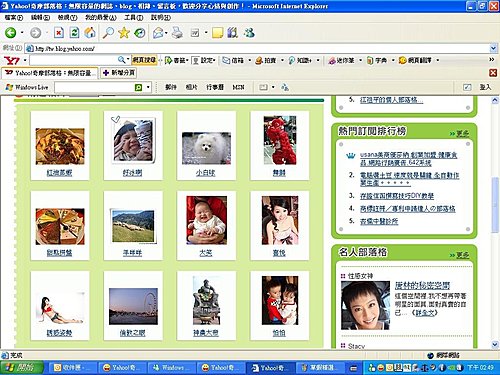This screenshot has width=500, height=375.
Task: Open the Home page house icon
Action: point(89,33)
